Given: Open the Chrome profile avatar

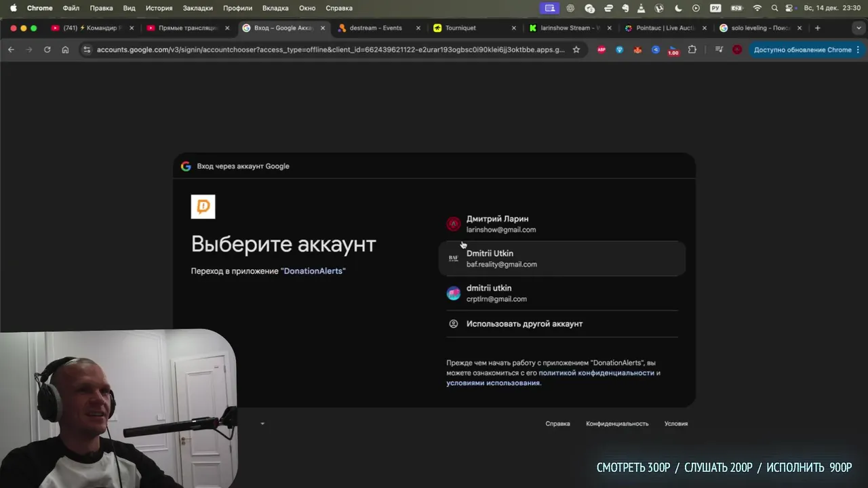Looking at the screenshot, I should [x=737, y=49].
